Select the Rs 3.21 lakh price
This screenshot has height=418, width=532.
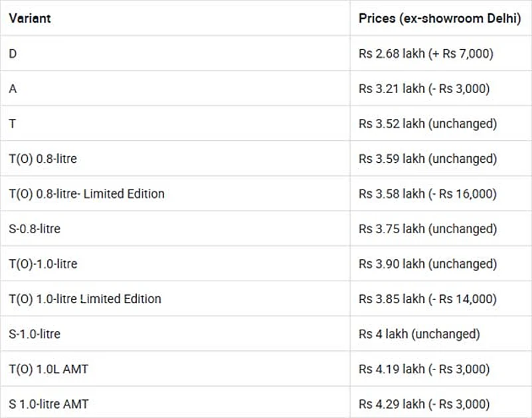(x=424, y=88)
